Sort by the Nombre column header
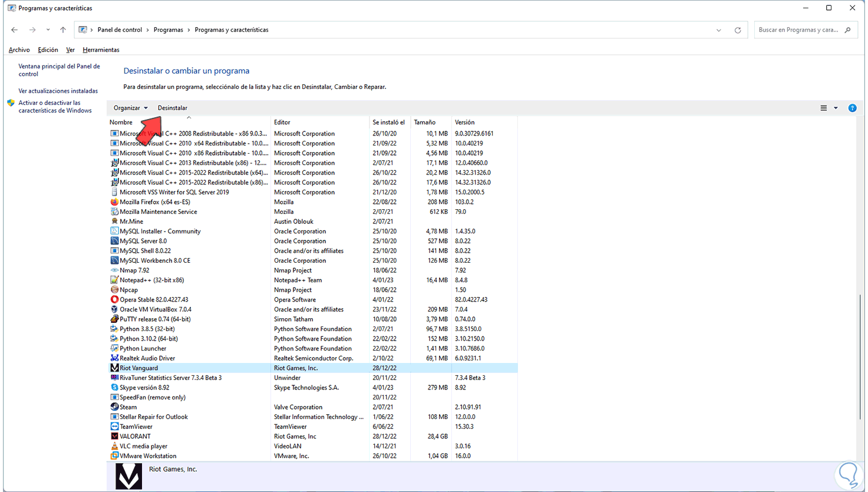Screen dimensions: 868x492 pos(189,123)
